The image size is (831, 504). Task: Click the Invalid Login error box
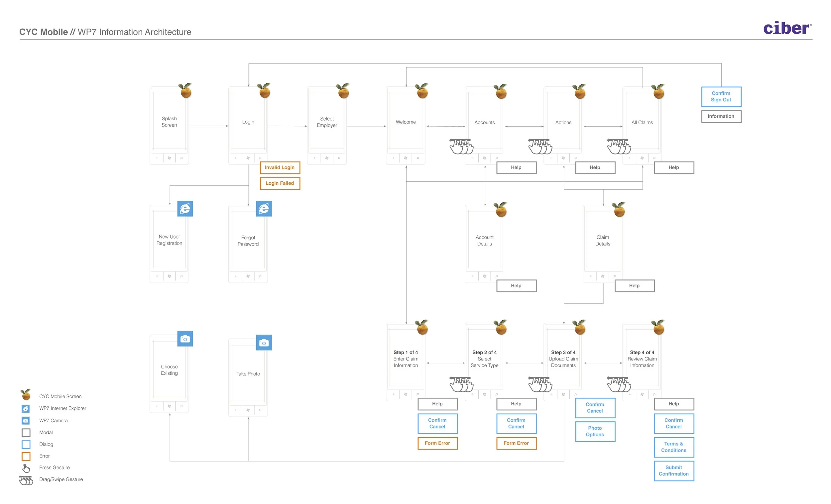(x=280, y=167)
